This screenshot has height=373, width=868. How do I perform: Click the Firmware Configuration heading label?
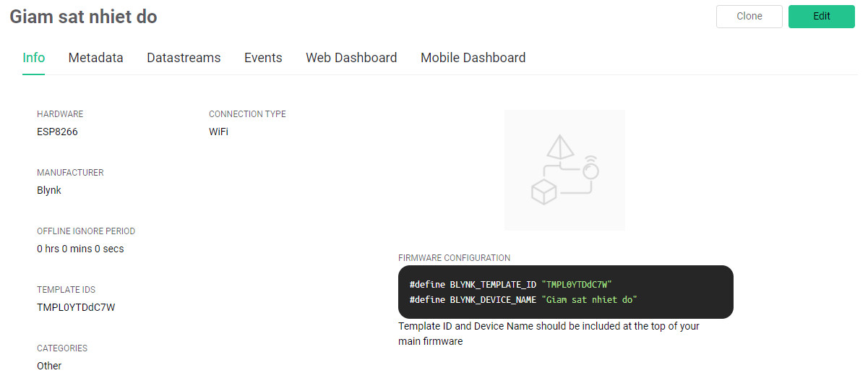tap(454, 258)
